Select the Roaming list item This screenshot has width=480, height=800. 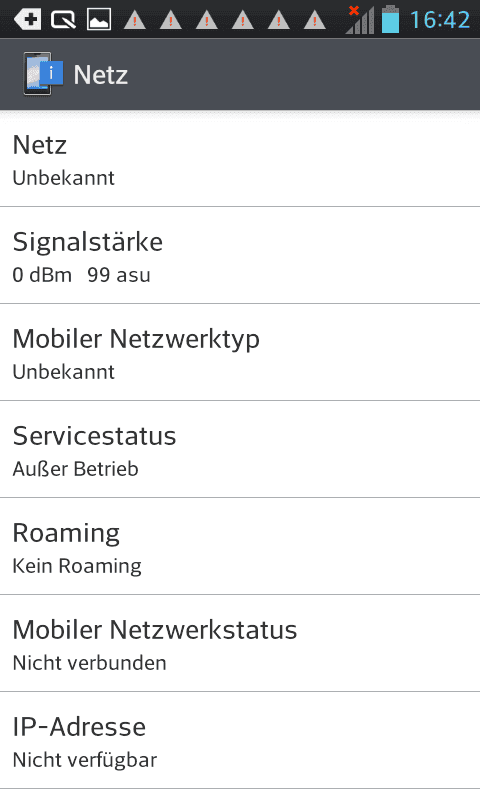click(x=240, y=546)
